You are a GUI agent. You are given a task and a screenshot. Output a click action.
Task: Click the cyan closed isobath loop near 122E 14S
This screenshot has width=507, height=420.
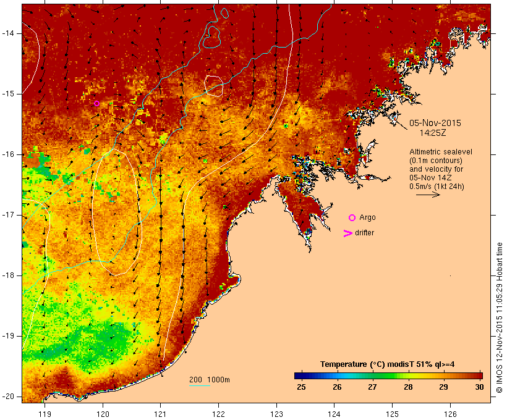(212, 37)
